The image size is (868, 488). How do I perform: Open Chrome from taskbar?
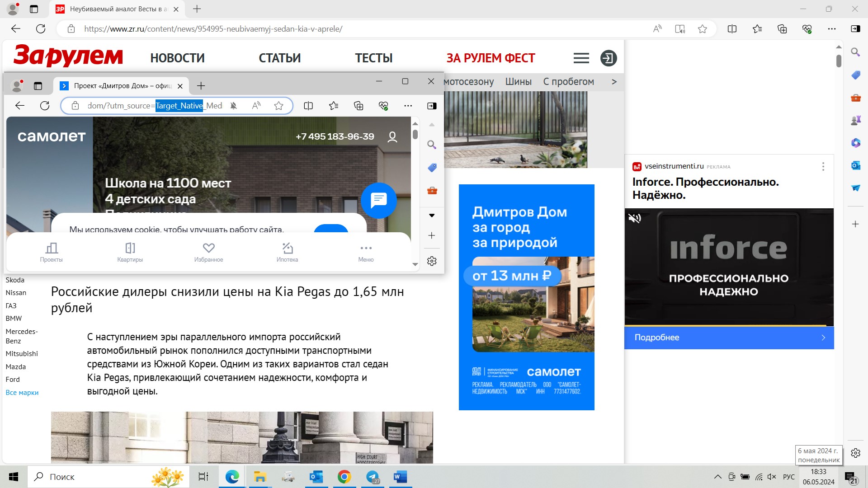tap(344, 477)
